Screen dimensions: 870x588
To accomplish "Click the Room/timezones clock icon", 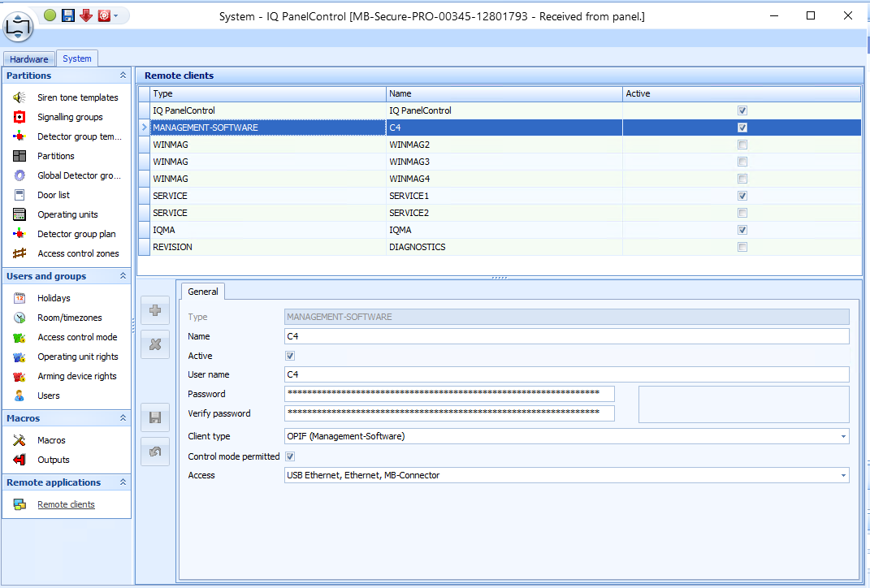I will coord(19,318).
